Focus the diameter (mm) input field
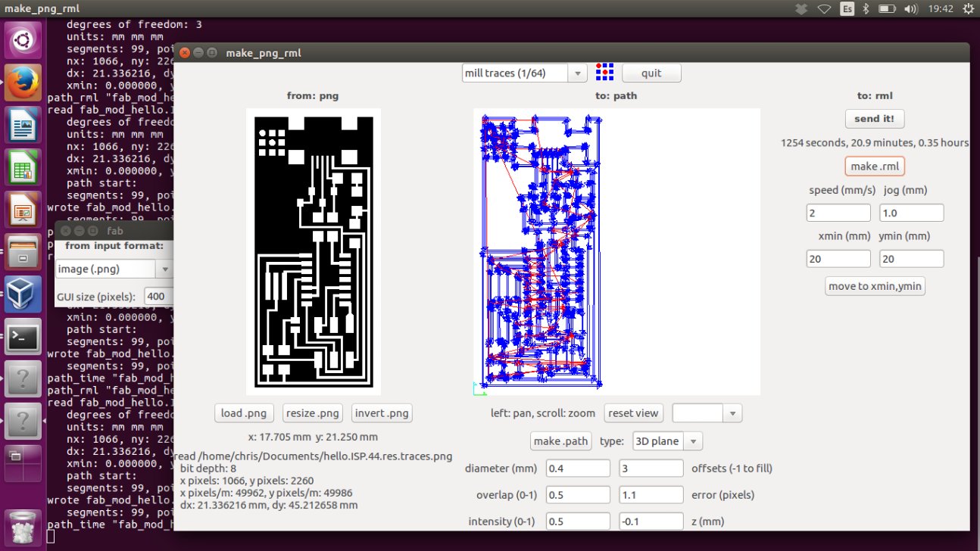The height and width of the screenshot is (551, 980). point(578,469)
